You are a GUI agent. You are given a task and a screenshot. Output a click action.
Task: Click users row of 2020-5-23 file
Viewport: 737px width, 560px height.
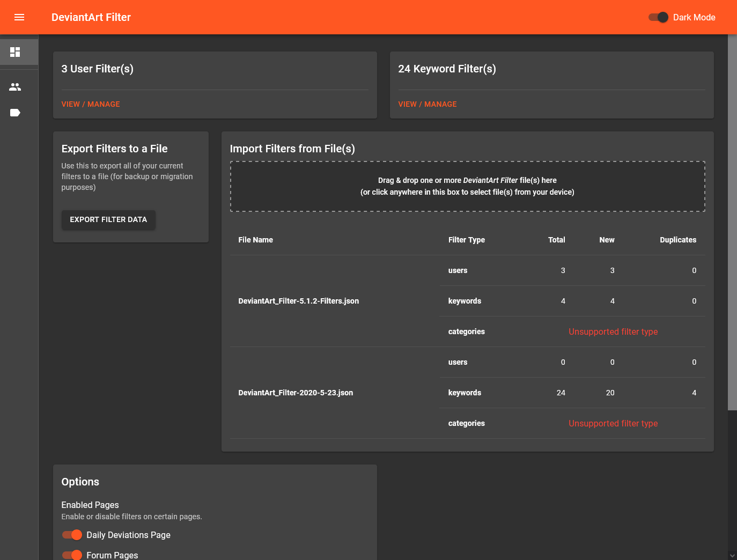(x=572, y=362)
